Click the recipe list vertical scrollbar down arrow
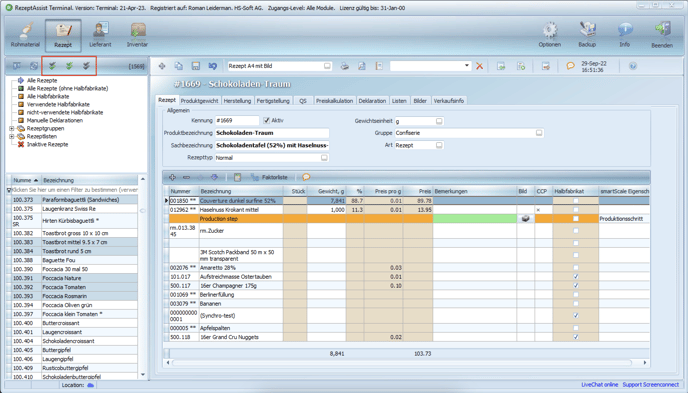Image resolution: width=688 pixels, height=393 pixels. click(x=143, y=375)
